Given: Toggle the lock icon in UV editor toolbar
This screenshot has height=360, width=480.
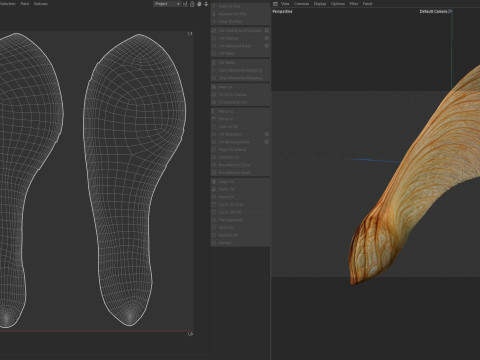Looking at the screenshot, I should coord(192,4).
